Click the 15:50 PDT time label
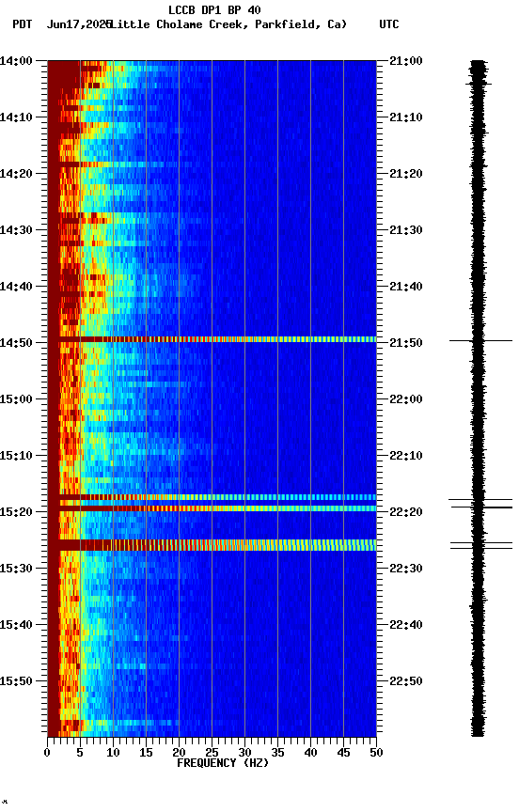 point(16,681)
